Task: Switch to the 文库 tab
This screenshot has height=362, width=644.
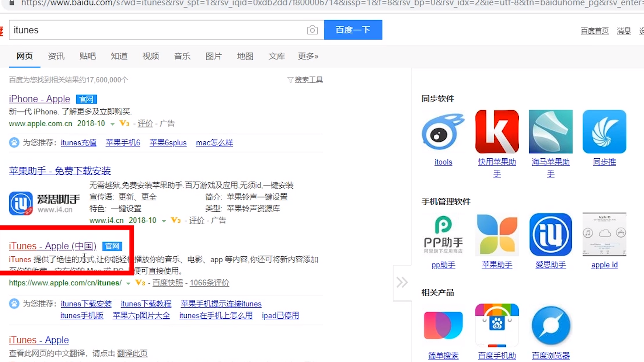Action: (277, 56)
